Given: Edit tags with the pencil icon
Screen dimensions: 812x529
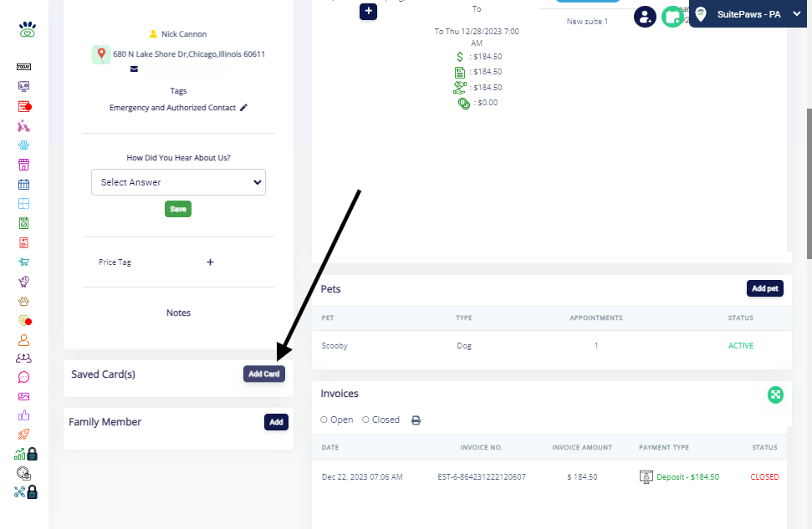Looking at the screenshot, I should pos(244,108).
